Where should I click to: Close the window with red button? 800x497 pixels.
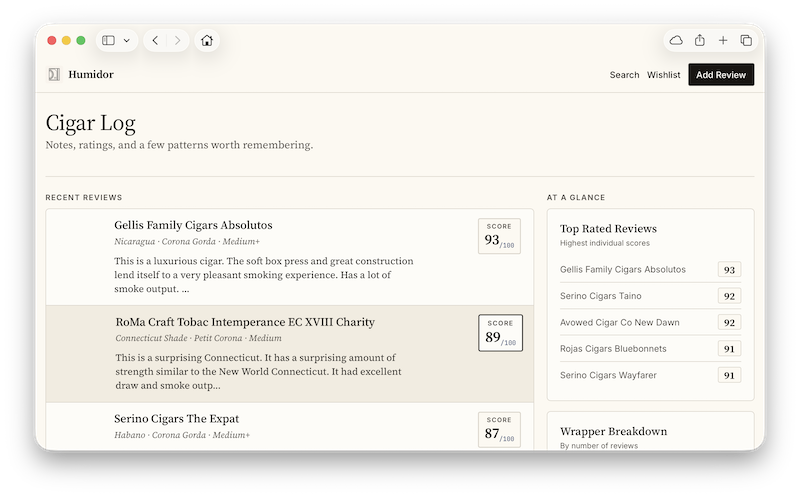[52, 40]
